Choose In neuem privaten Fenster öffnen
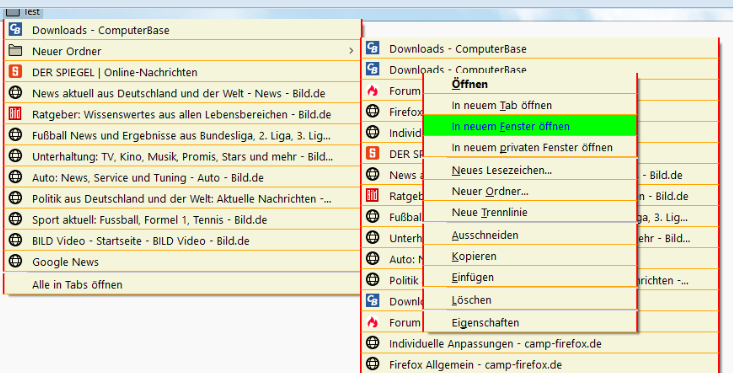 pos(530,147)
